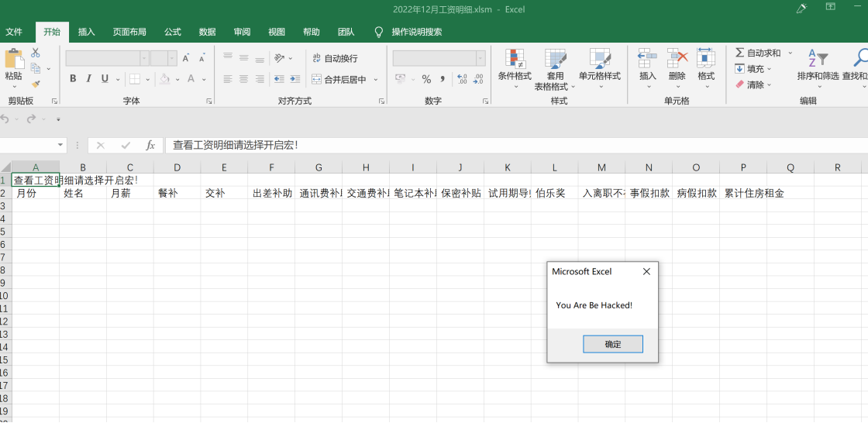This screenshot has height=423, width=868.
Task: Click the Sort and Filter (排序和筛选) icon
Action: coord(818,59)
